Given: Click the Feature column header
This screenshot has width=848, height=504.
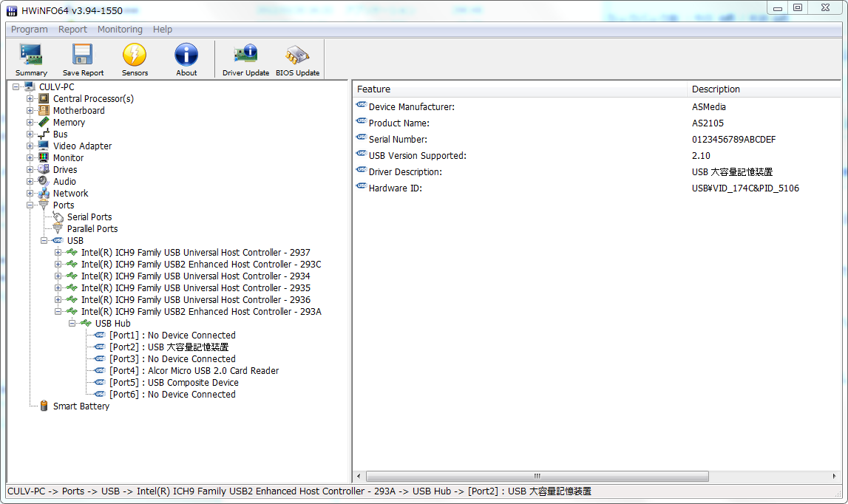Looking at the screenshot, I should point(520,89).
